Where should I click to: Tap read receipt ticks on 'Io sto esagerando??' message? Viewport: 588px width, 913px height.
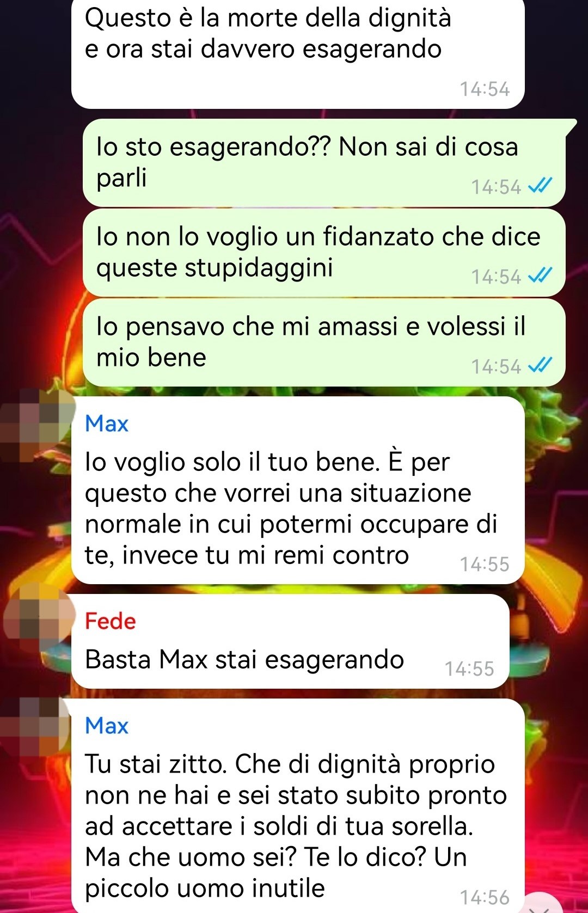[541, 186]
